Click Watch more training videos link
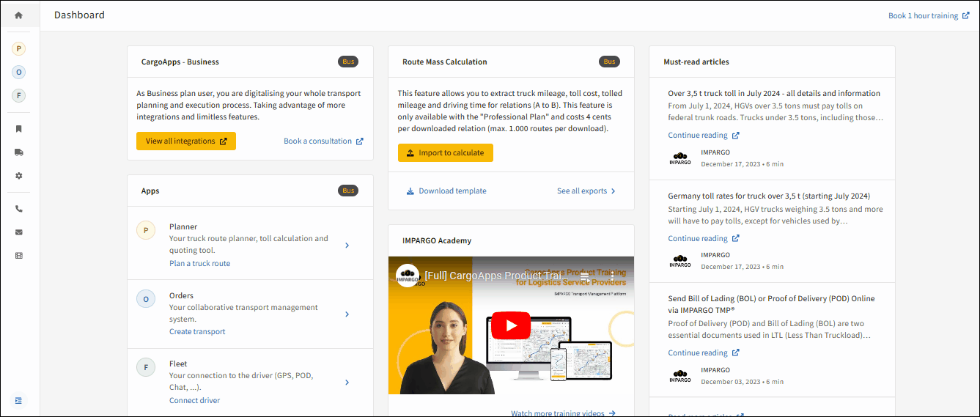 pyautogui.click(x=563, y=413)
